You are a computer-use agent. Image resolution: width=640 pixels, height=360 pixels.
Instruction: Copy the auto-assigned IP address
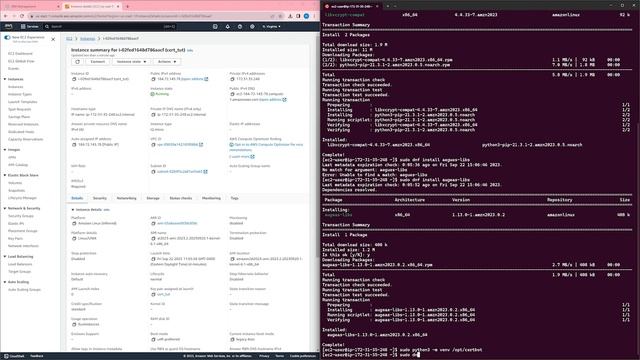[74, 144]
